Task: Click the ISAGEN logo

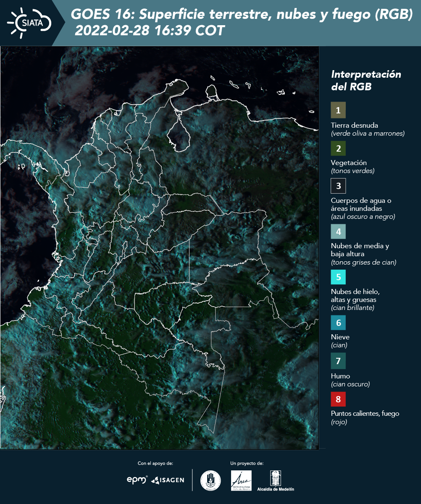Action: click(x=168, y=480)
